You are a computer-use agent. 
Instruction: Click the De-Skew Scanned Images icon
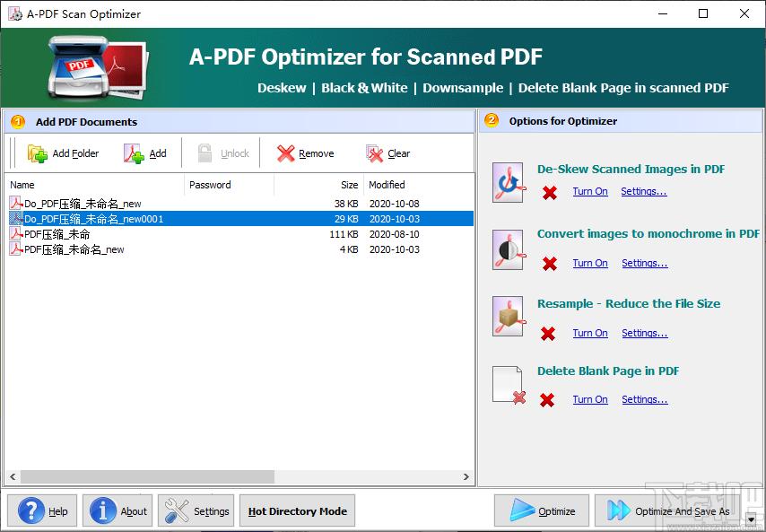click(508, 183)
